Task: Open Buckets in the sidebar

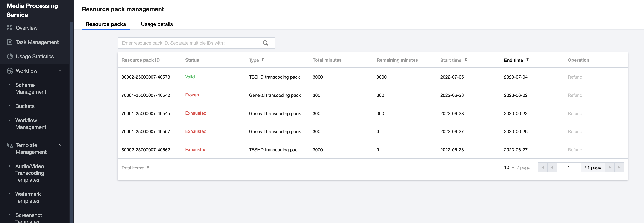Action: (x=25, y=106)
